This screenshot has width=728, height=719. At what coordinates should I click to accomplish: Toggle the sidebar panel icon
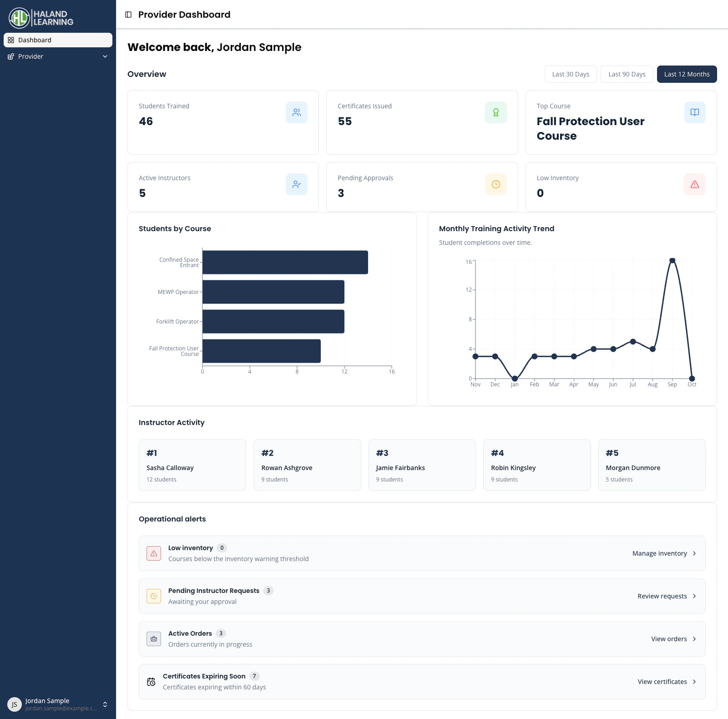tap(128, 15)
